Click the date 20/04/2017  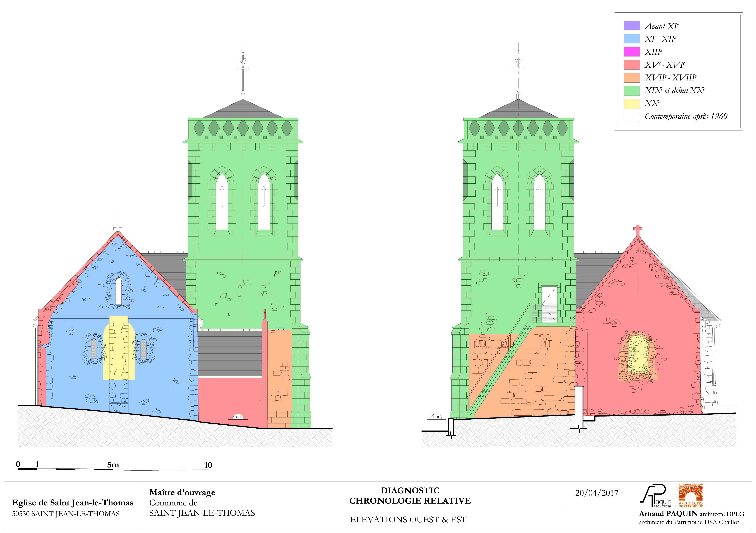[597, 493]
